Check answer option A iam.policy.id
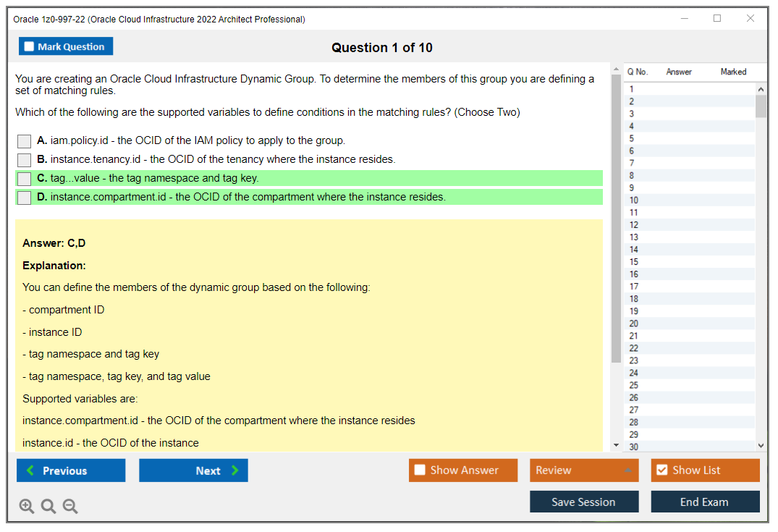This screenshot has height=532, width=778. [25, 141]
